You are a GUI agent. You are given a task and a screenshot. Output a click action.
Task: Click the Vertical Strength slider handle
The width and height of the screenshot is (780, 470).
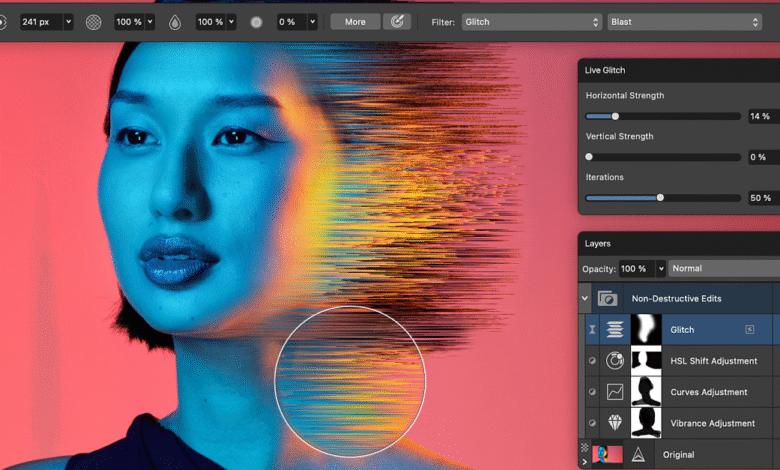(x=589, y=157)
